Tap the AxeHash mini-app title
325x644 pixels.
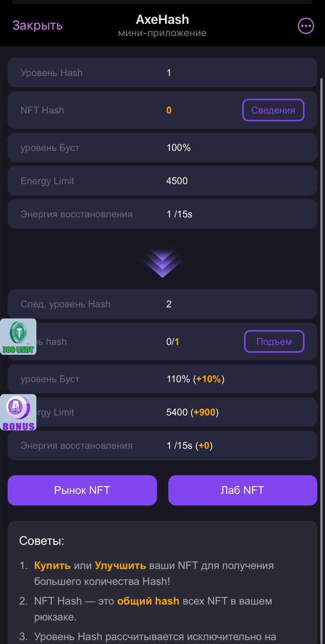(162, 20)
